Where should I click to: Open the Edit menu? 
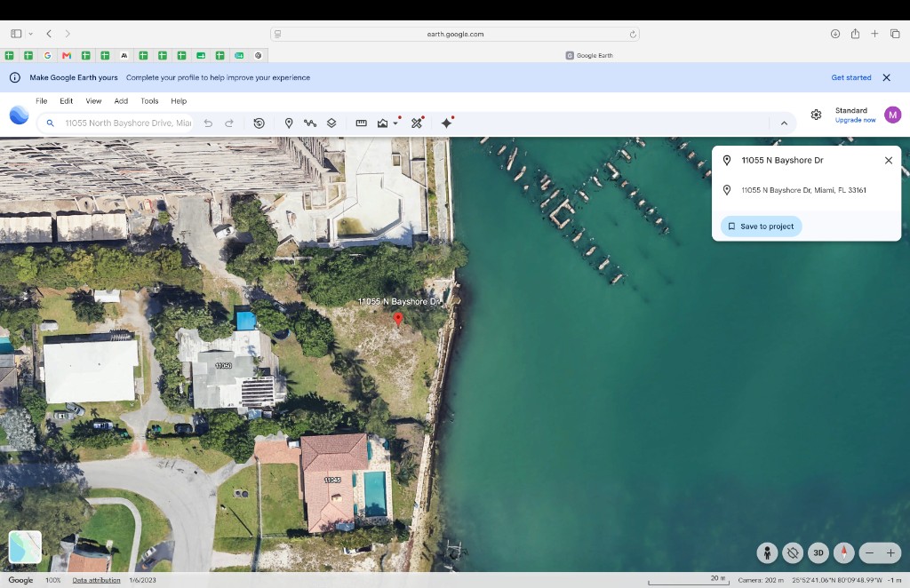66,101
